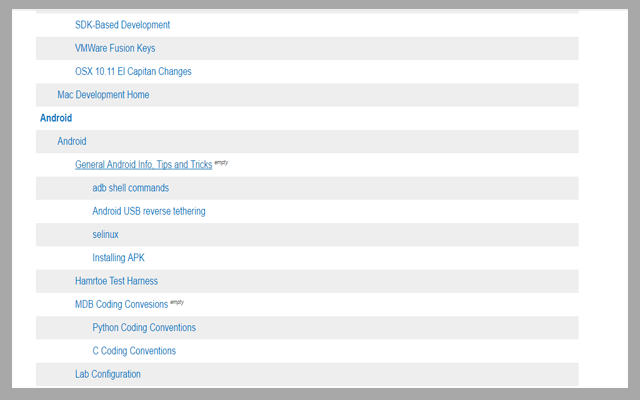The image size is (640, 400).
Task: Click the VMWare Fusion Keys link
Action: 115,48
